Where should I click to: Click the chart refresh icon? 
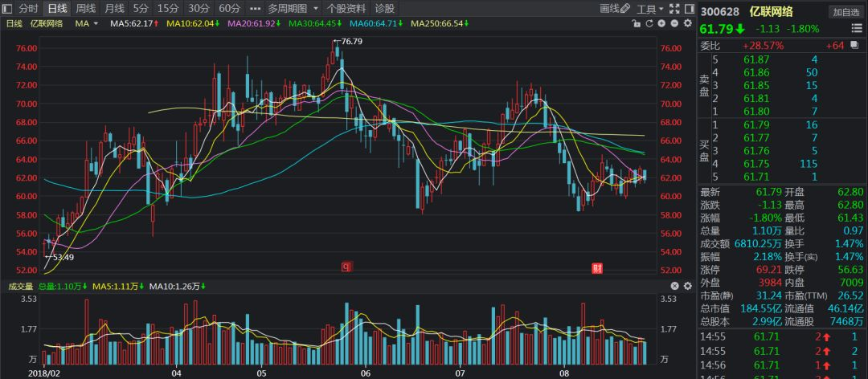pyautogui.click(x=649, y=23)
